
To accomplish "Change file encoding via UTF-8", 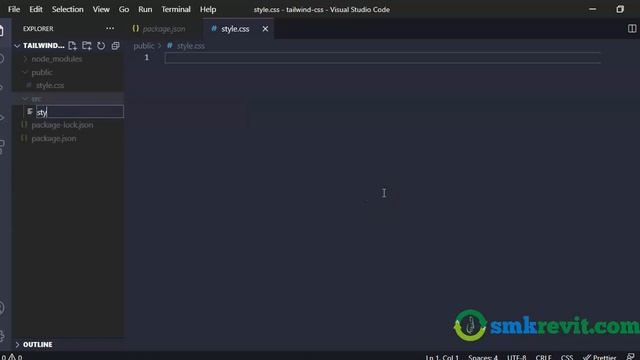I will coord(516,357).
